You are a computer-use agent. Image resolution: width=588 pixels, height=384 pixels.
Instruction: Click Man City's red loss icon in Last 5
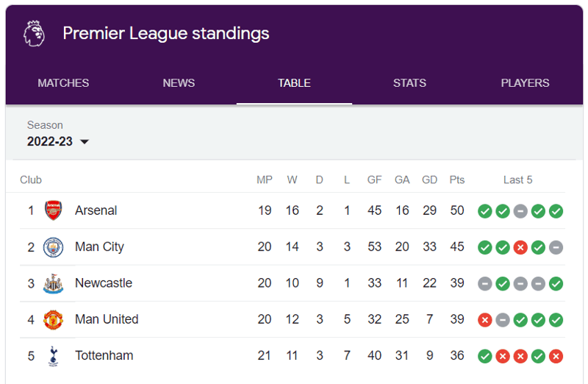click(520, 247)
